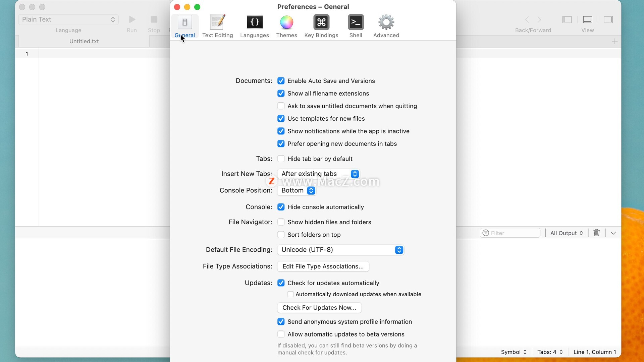Toggle the bottom console panel view icon
This screenshot has width=644, height=362.
point(587,19)
